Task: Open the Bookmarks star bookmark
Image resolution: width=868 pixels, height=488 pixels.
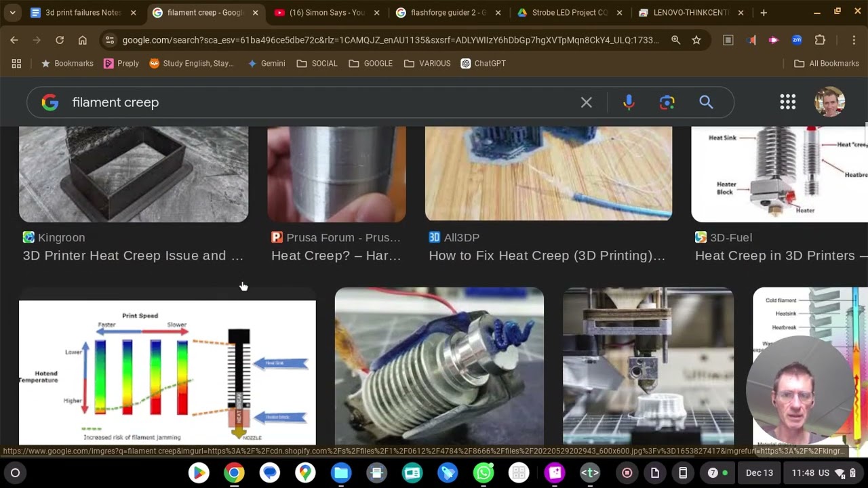Action: point(66,63)
